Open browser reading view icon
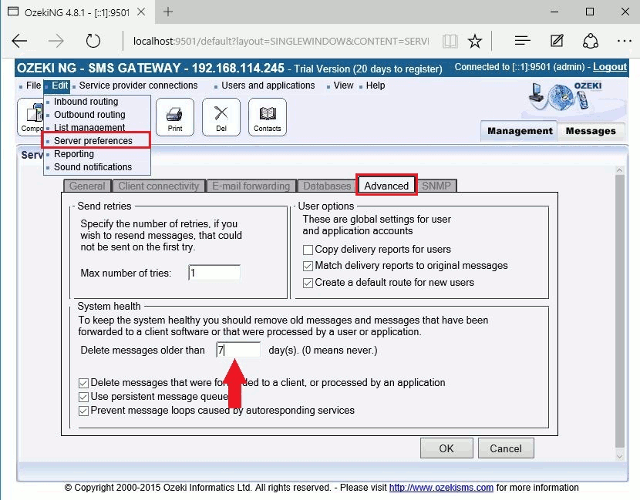Viewport: 640px width, 500px height. (x=450, y=41)
